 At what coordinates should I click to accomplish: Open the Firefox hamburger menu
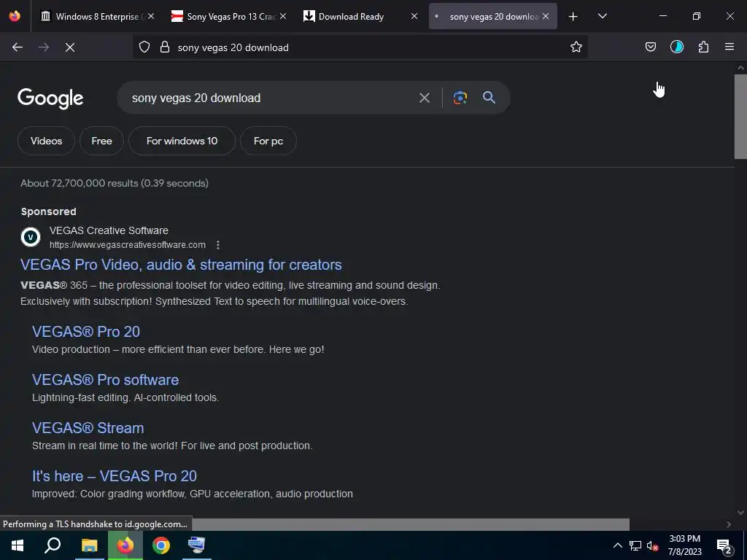(x=729, y=47)
